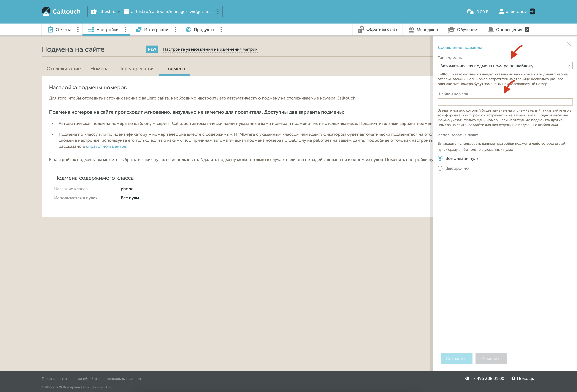This screenshot has width=577, height=392.
Task: Click the Шаблон номера input field
Action: click(x=505, y=102)
